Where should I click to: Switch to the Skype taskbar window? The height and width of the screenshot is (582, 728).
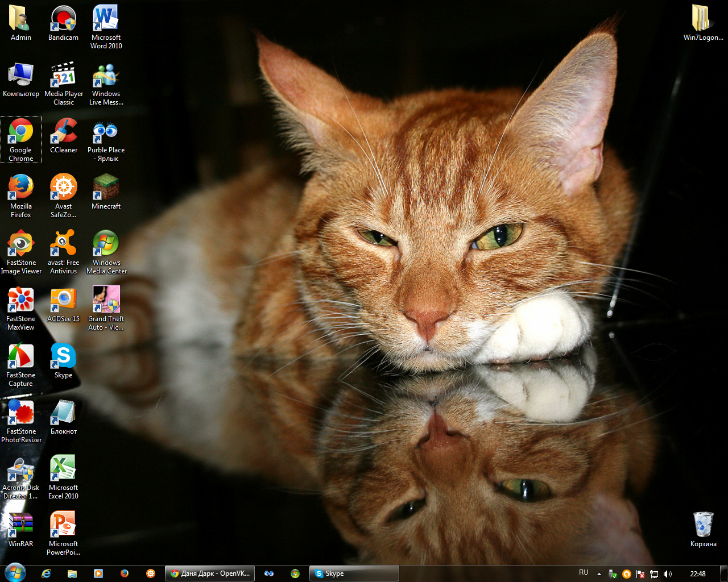coord(354,573)
